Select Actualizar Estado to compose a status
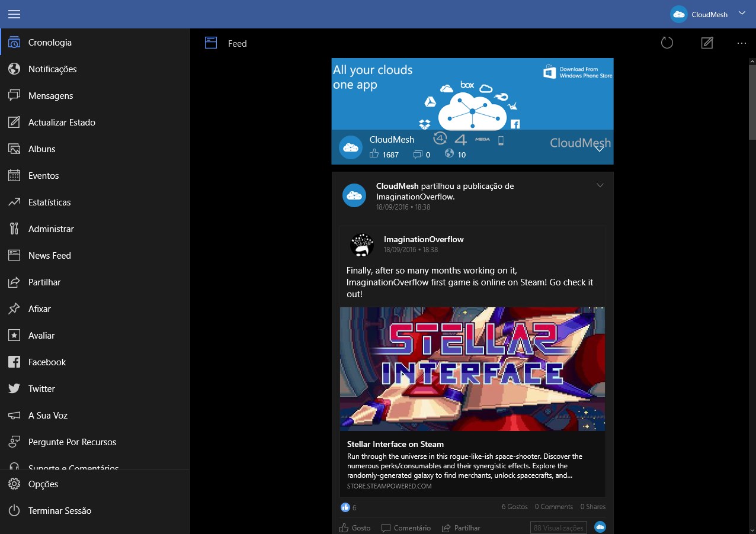The height and width of the screenshot is (534, 756). tap(62, 122)
